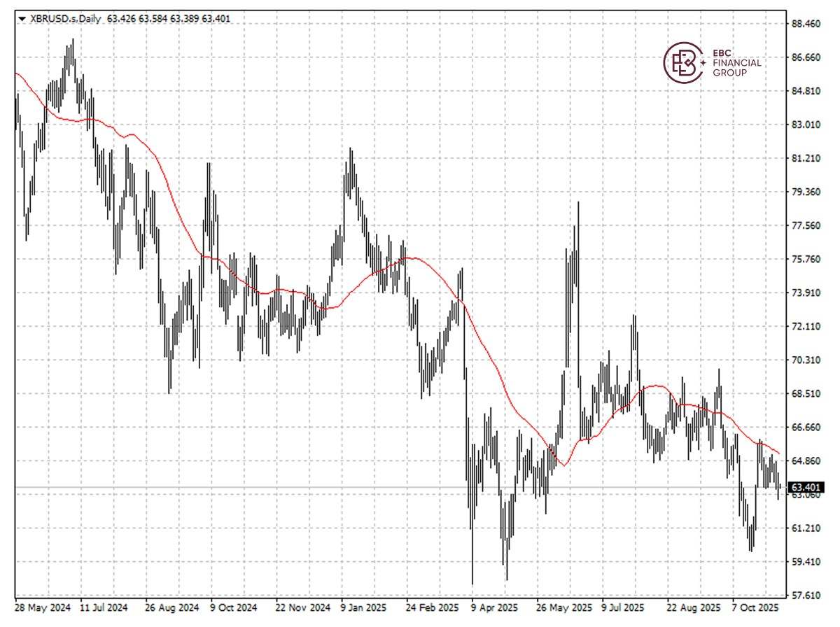Open the XBRUSD.s chart context dropdown arrow
The image size is (840, 627).
[22, 20]
